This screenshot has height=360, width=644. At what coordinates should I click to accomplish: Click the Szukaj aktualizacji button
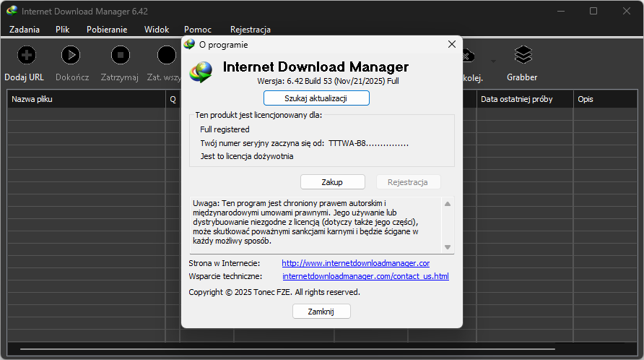(x=316, y=98)
